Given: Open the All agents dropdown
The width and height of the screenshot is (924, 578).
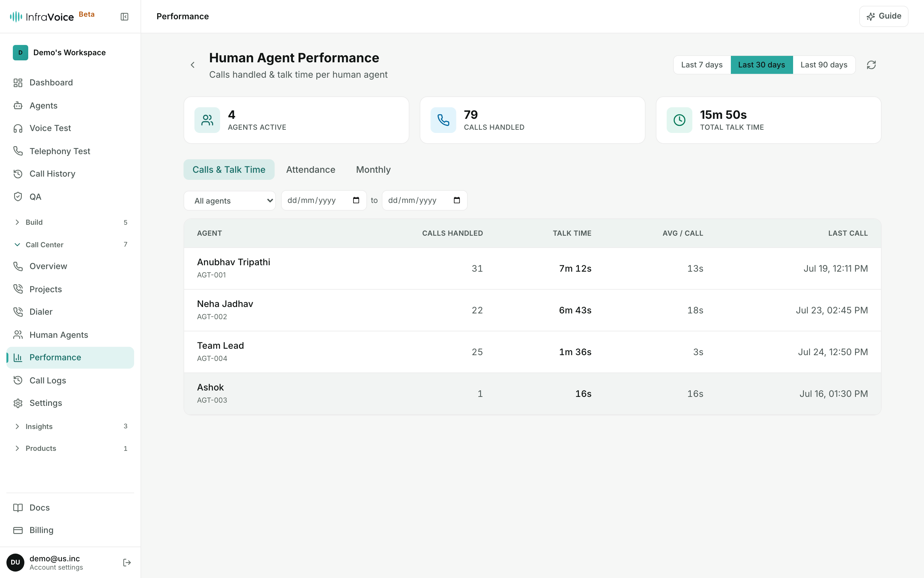Looking at the screenshot, I should [x=230, y=201].
